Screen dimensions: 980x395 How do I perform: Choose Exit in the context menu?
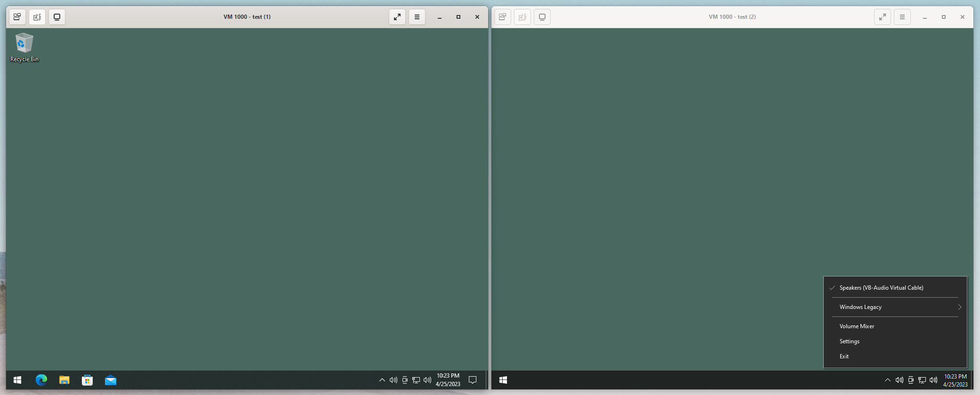(x=895, y=356)
